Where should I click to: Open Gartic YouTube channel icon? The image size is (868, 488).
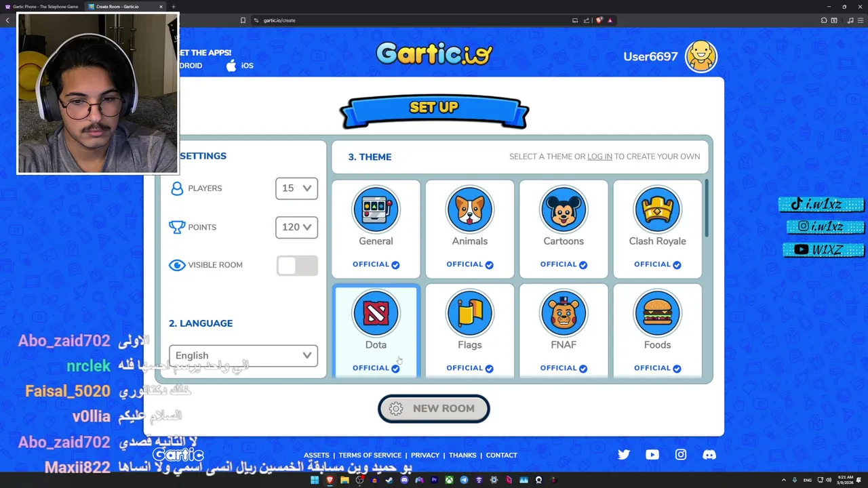click(x=652, y=455)
